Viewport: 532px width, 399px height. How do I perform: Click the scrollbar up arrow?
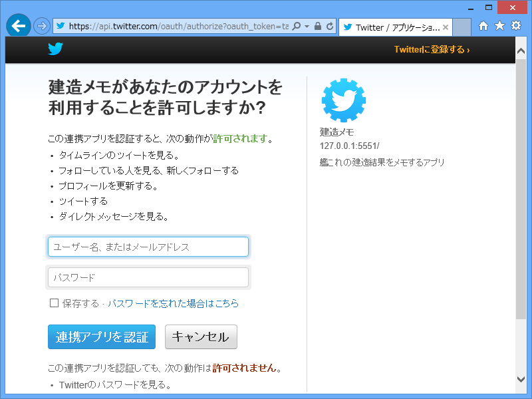521,51
